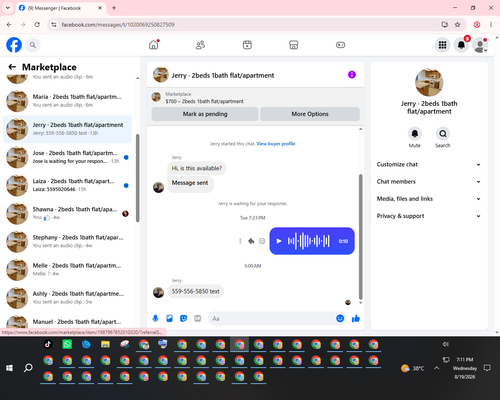Viewport: 500px width, 400px height.
Task: Open Shawna conversation in list
Action: click(67, 214)
